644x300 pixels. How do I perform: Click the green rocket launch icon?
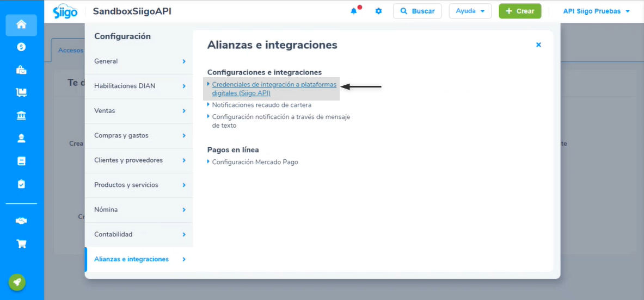pyautogui.click(x=17, y=282)
